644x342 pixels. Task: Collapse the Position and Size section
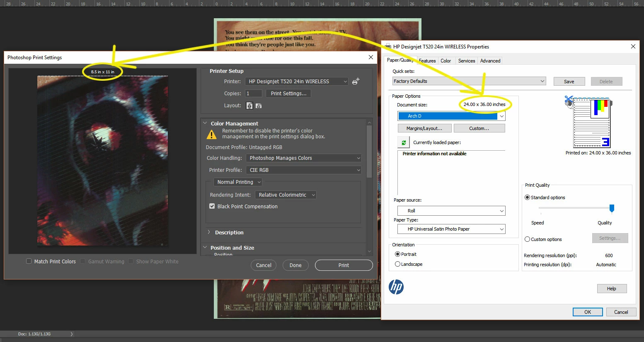pyautogui.click(x=205, y=248)
